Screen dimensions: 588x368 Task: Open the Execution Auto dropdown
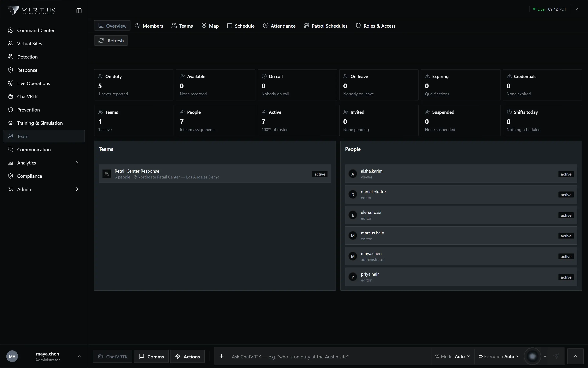(499, 356)
